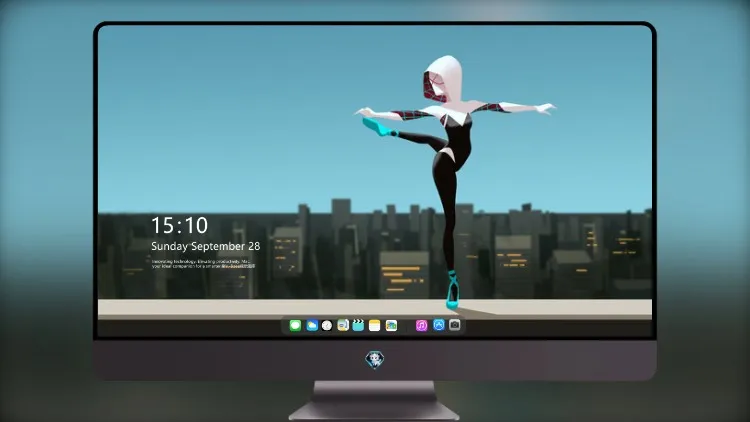Select the Sunday September 28 date text
The height and width of the screenshot is (422, 750).
(206, 246)
